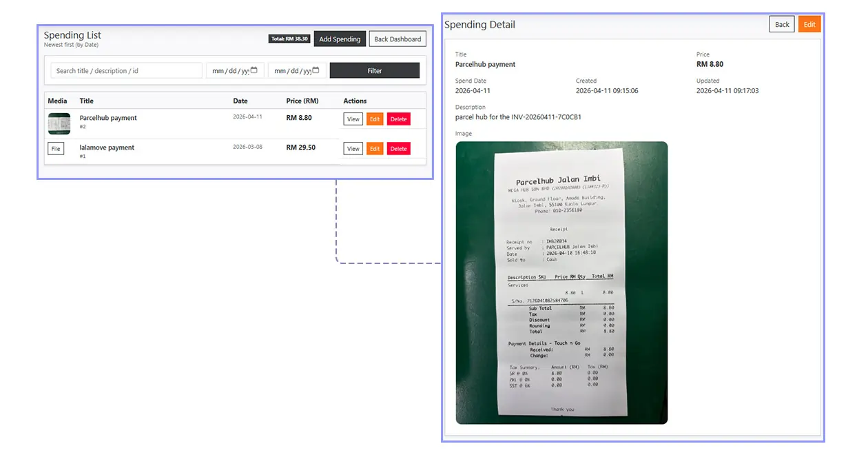Viewport: 868px width, 455px height.
Task: Open the start date calendar picker
Action: pyautogui.click(x=254, y=70)
